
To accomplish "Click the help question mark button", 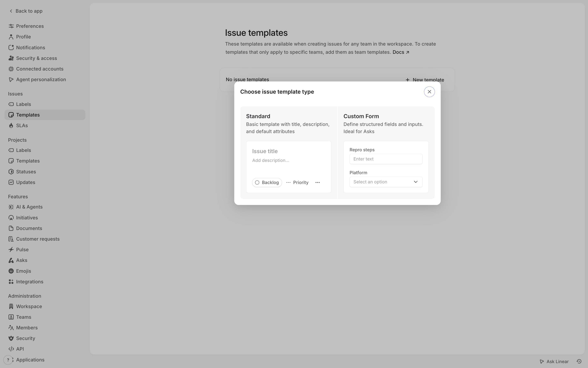I will 8,360.
